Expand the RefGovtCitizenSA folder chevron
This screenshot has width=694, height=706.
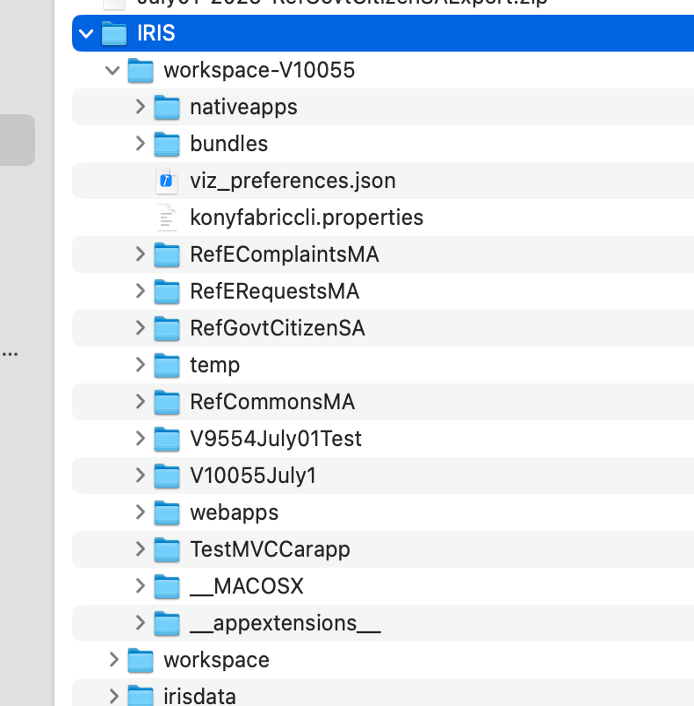[140, 328]
